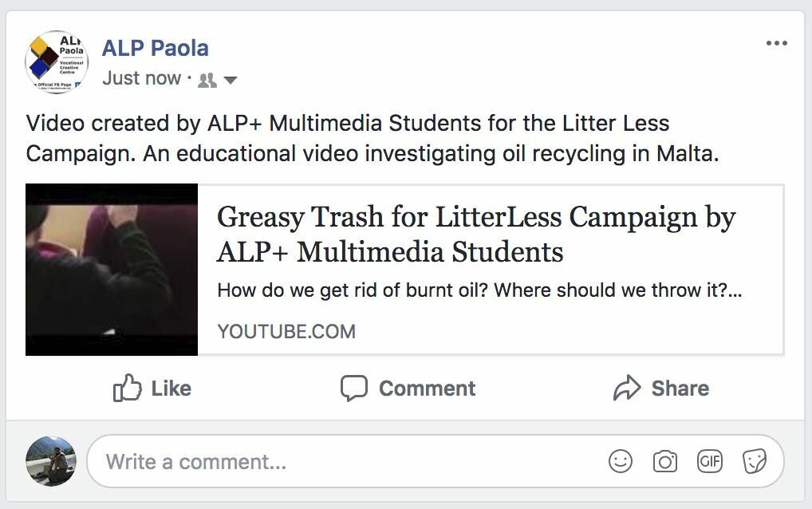The height and width of the screenshot is (509, 812).
Task: Open the emoji picker smiley icon
Action: 620,461
